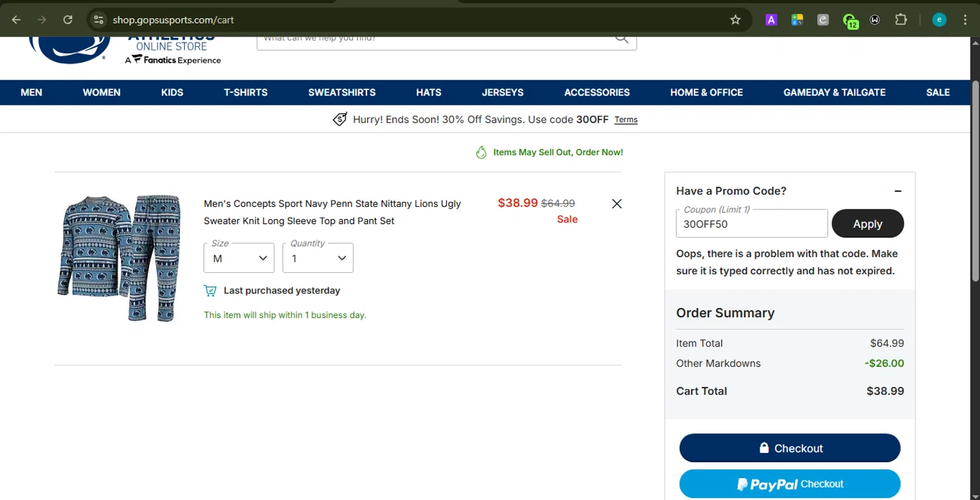The image size is (980, 500).
Task: Open the Size dropdown
Action: tap(239, 258)
